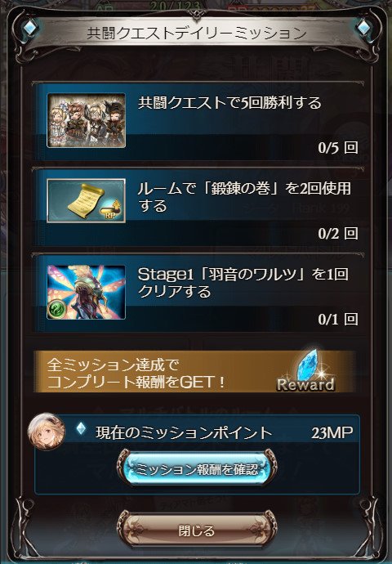Click the small diamond mission point icon
Image resolution: width=392 pixels, height=564 pixels.
point(82,429)
